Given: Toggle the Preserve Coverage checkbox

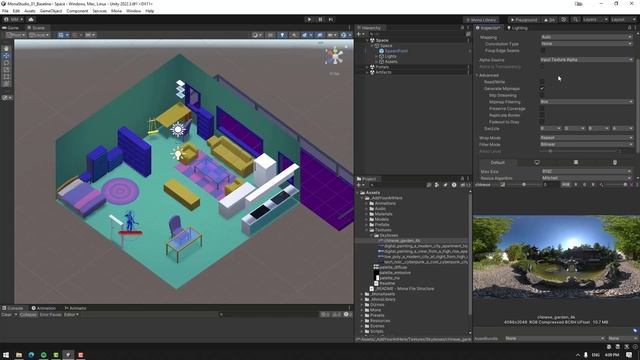Looking at the screenshot, I should click(542, 109).
